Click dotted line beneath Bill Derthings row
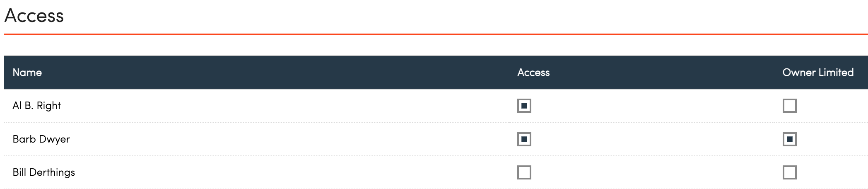 point(436,189)
